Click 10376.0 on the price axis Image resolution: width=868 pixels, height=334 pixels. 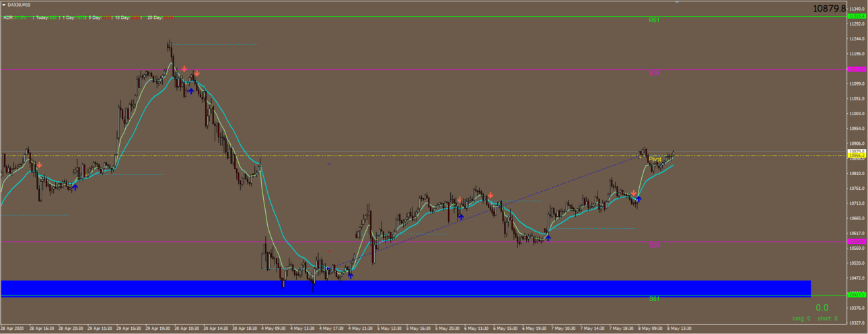[x=857, y=308]
